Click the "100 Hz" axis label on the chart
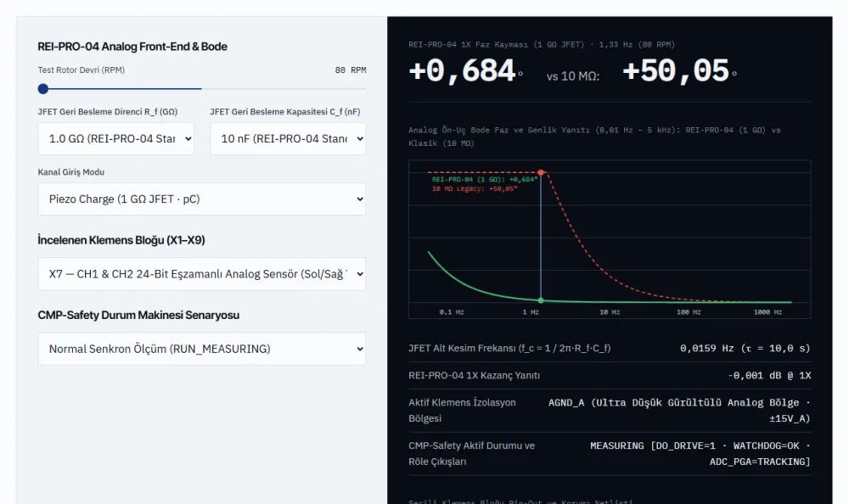This screenshot has width=849, height=504. 689,312
